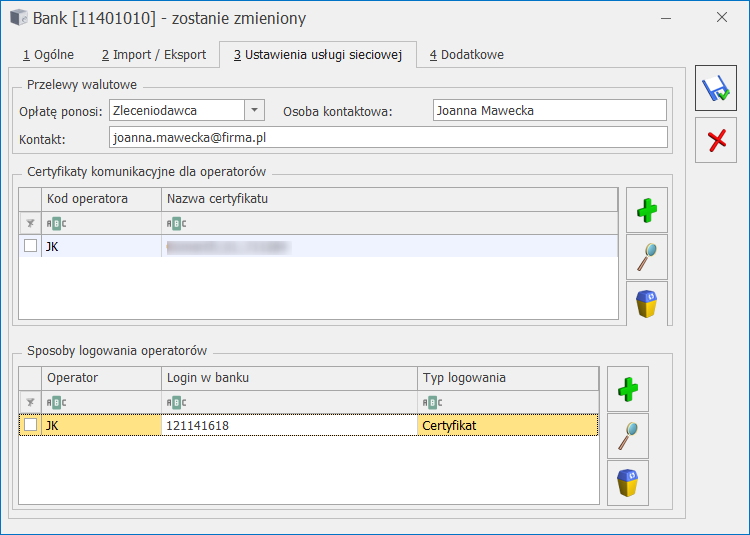Click the Zleceniodawca value field
Viewport: 750px width, 535px height.
click(x=177, y=110)
